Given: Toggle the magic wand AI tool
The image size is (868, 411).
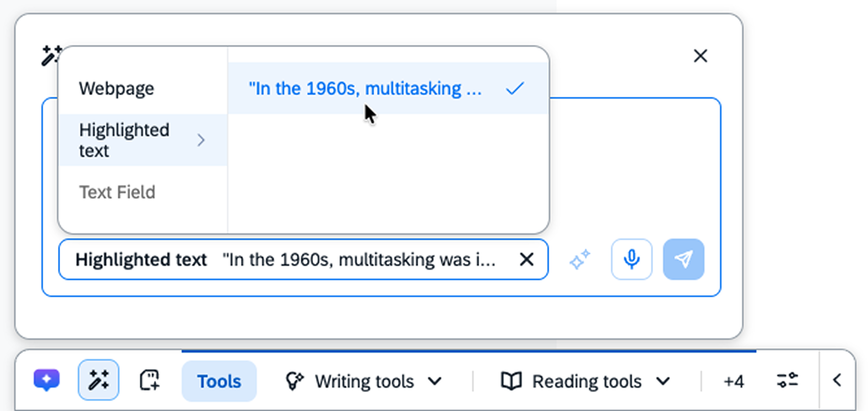Looking at the screenshot, I should point(98,380).
